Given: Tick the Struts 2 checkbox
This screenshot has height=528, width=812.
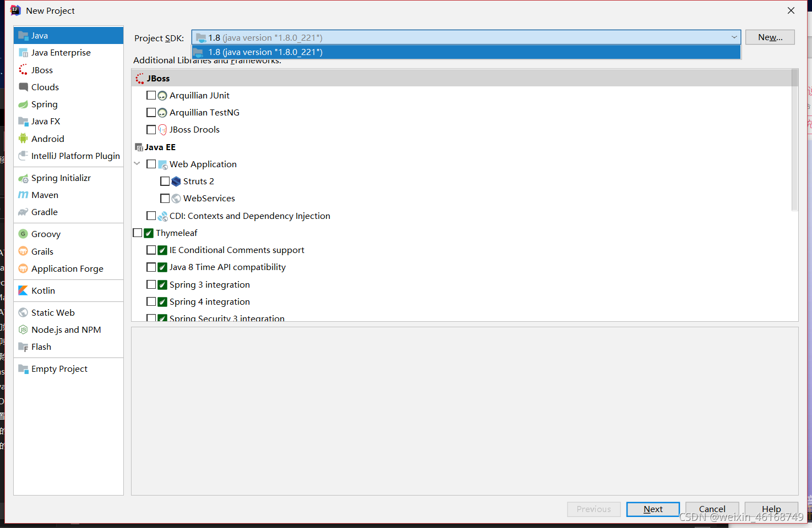Looking at the screenshot, I should coord(165,181).
